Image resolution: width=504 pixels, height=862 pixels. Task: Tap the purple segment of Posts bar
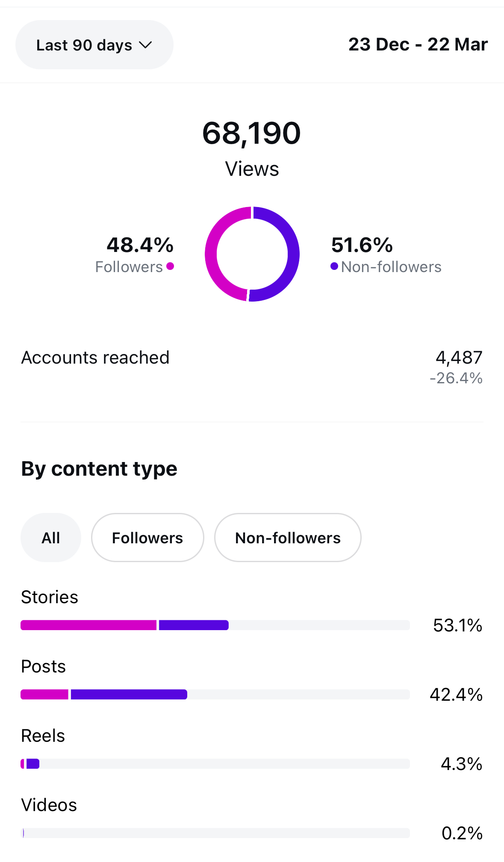click(x=129, y=694)
